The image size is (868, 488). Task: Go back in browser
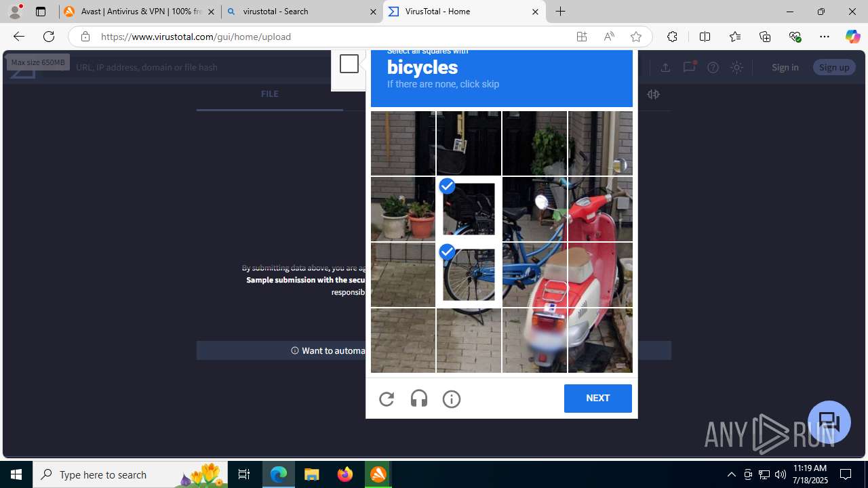18,37
